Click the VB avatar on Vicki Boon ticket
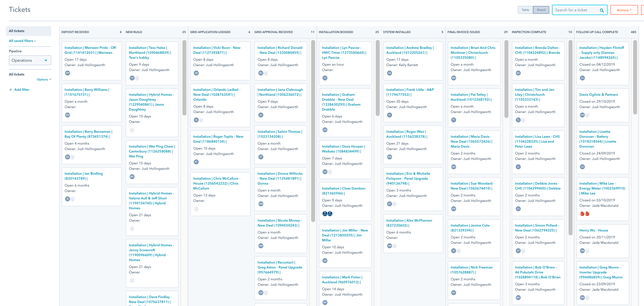 point(196,73)
